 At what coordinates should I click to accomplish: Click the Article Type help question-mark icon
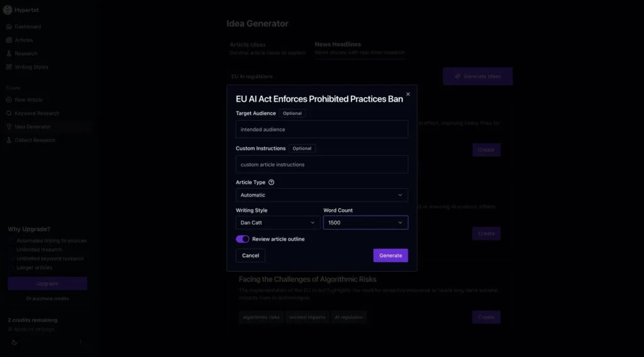tap(271, 182)
